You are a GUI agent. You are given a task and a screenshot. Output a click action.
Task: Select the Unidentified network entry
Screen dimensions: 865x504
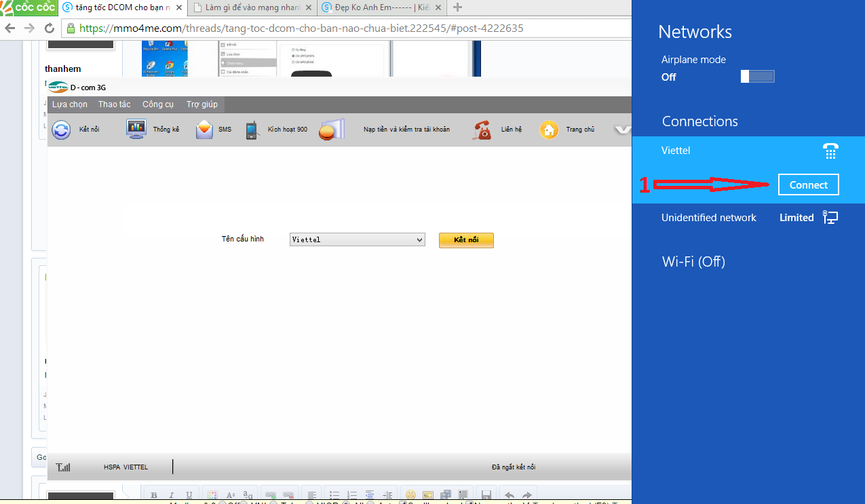point(748,218)
